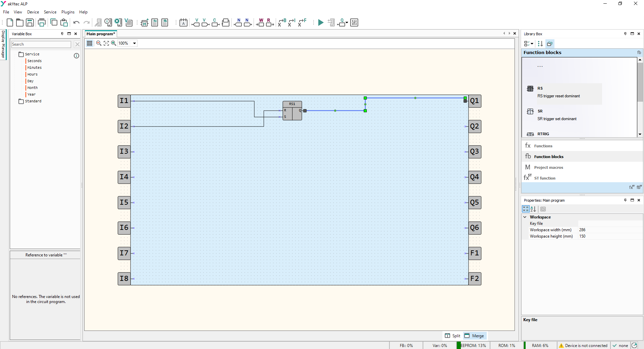Open the Help menu
This screenshot has height=349, width=644.
coord(83,12)
